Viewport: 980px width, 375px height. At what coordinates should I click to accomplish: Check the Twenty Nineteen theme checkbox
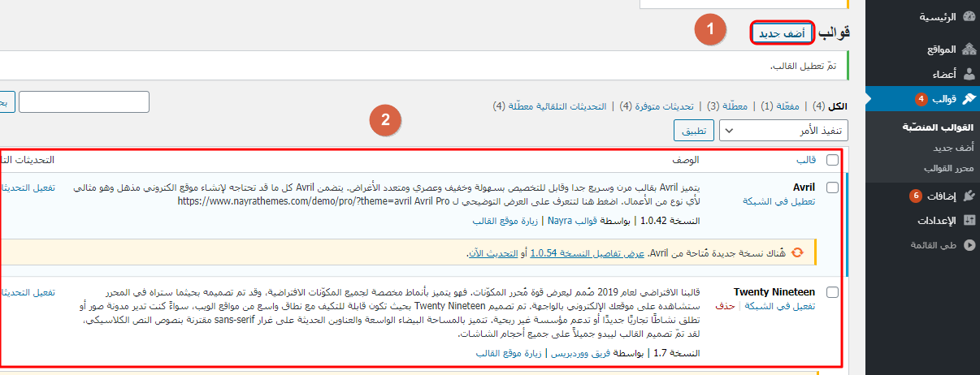coord(832,292)
